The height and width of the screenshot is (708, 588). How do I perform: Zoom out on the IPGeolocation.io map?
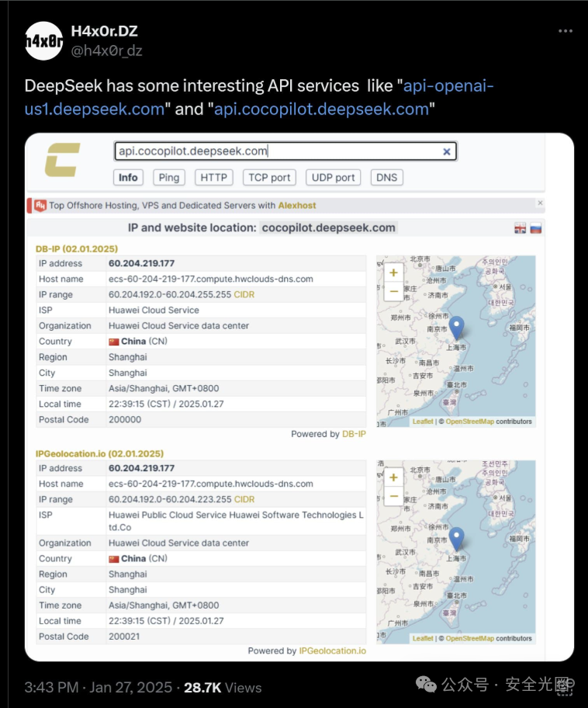click(393, 496)
